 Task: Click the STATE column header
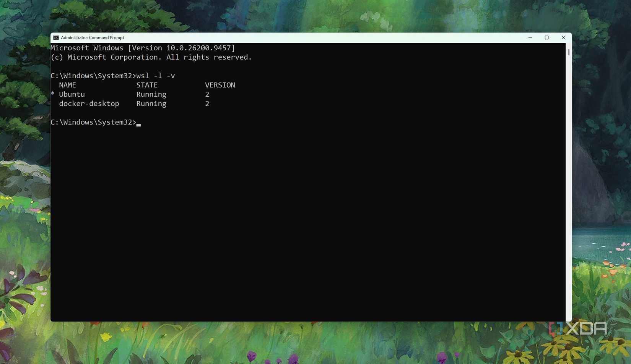[x=147, y=85]
